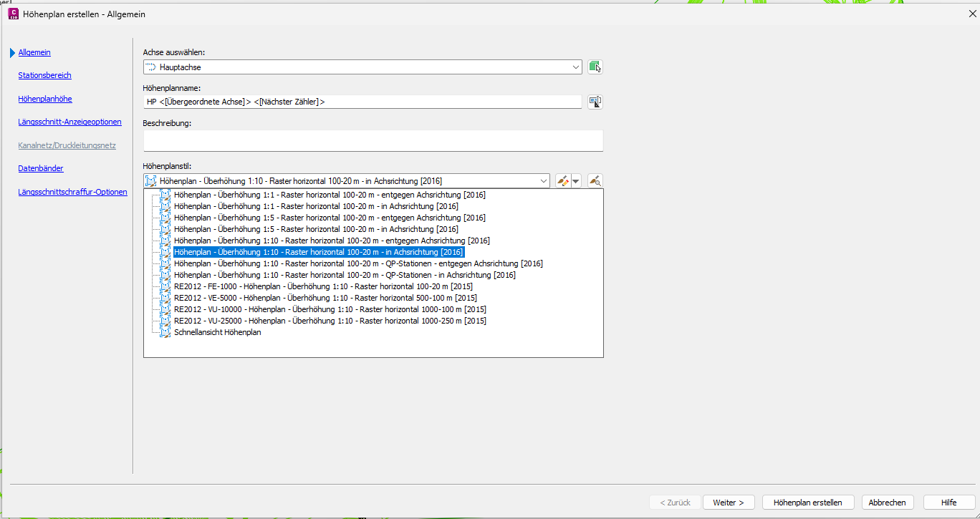
Task: Select 1:10 QP-Stationen entgegen Achsrichtung style
Action: (358, 263)
